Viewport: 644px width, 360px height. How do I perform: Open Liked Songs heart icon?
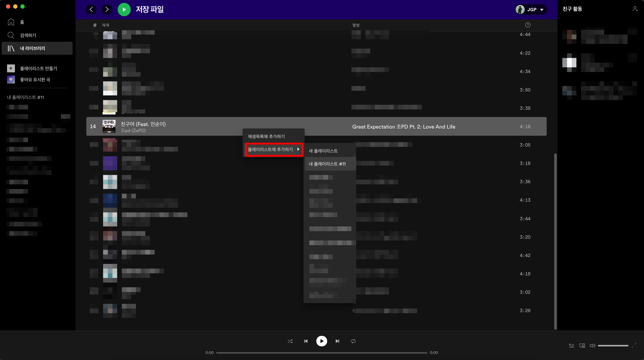coord(11,80)
